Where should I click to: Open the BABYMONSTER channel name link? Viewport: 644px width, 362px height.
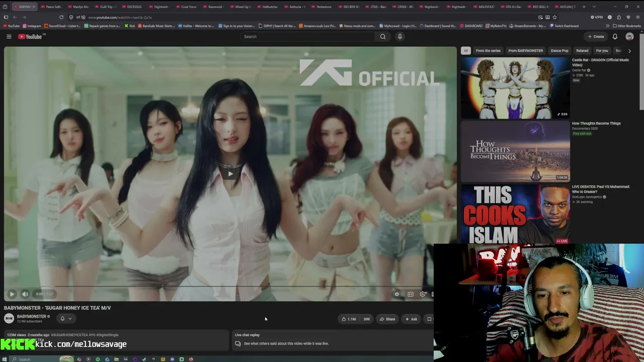[31, 316]
